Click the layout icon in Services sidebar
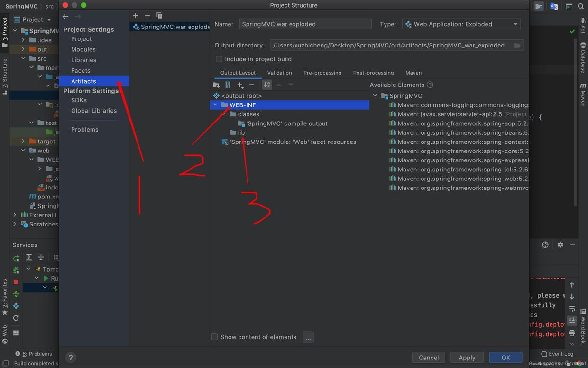Screen dimensions: 588x368 point(16,333)
